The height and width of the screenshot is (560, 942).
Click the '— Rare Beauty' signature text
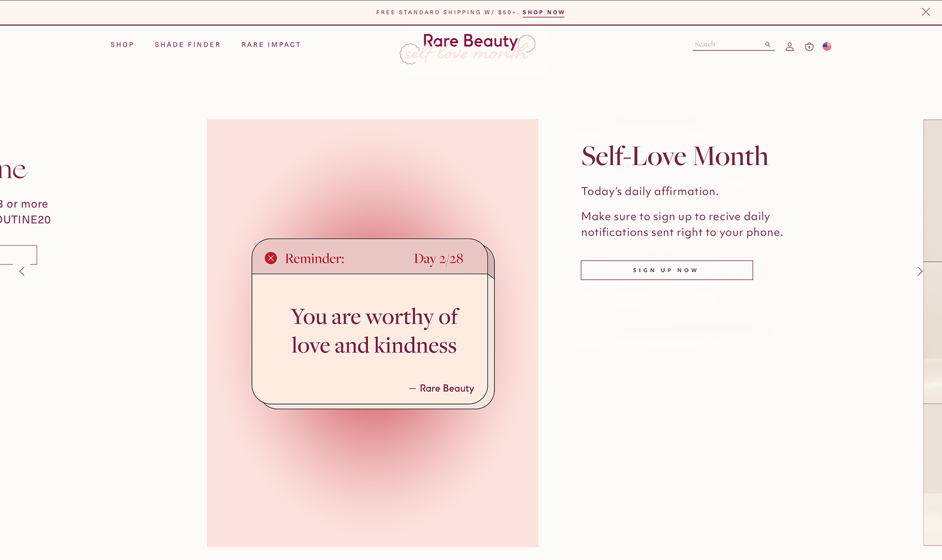442,388
